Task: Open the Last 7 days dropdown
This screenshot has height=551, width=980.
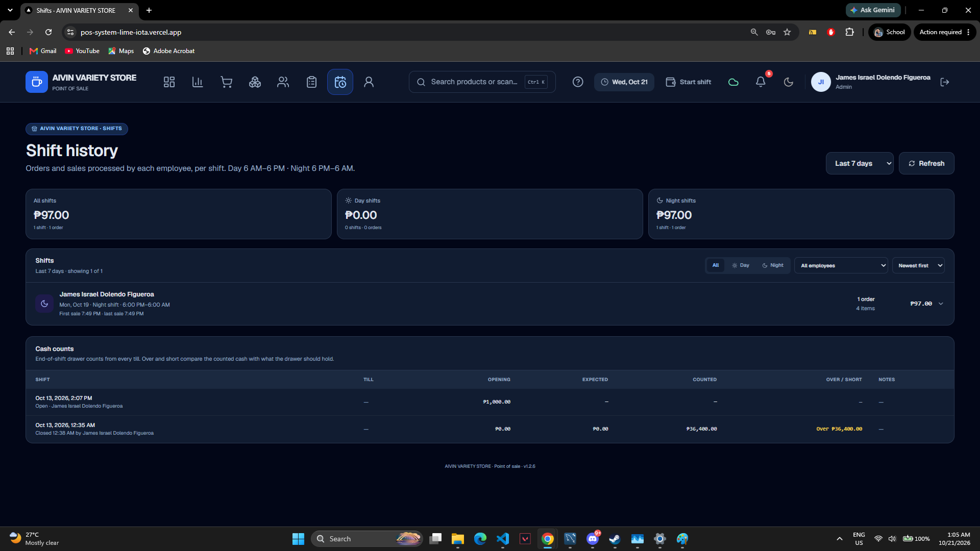Action: point(860,163)
